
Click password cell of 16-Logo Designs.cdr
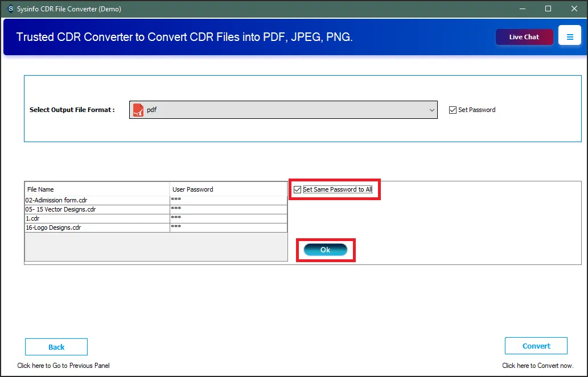pos(228,227)
